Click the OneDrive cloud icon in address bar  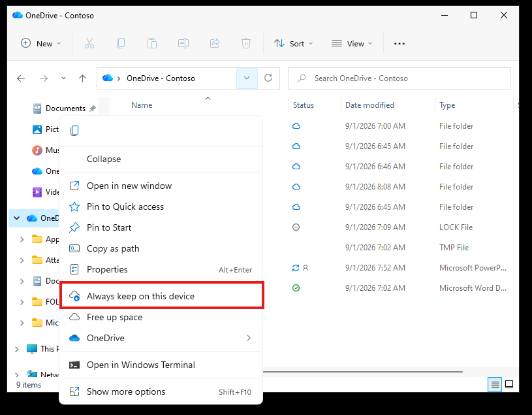pyautogui.click(x=108, y=78)
